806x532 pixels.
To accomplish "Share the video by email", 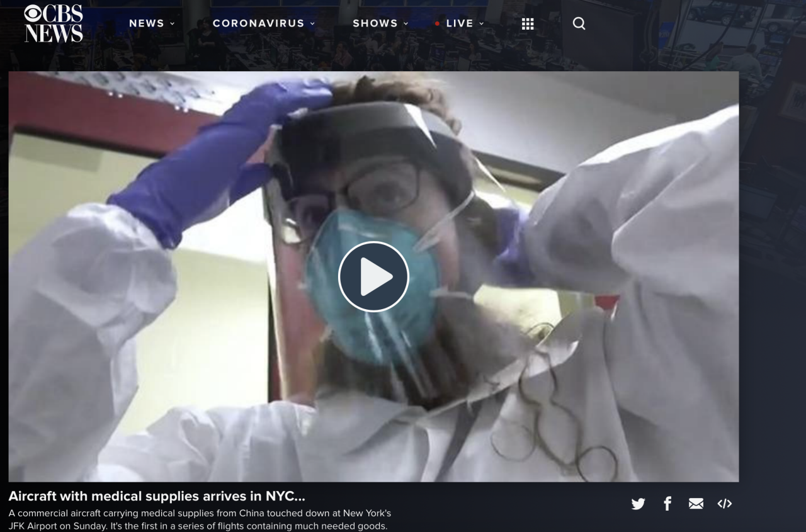I will [696, 504].
